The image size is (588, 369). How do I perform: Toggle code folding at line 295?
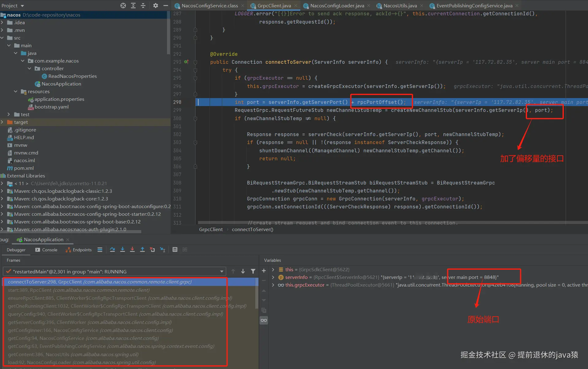195,78
